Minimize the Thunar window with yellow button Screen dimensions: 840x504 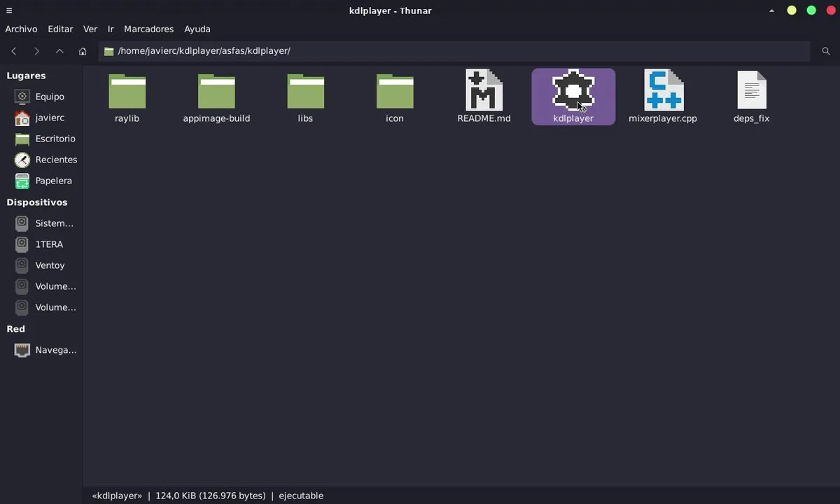pyautogui.click(x=792, y=10)
